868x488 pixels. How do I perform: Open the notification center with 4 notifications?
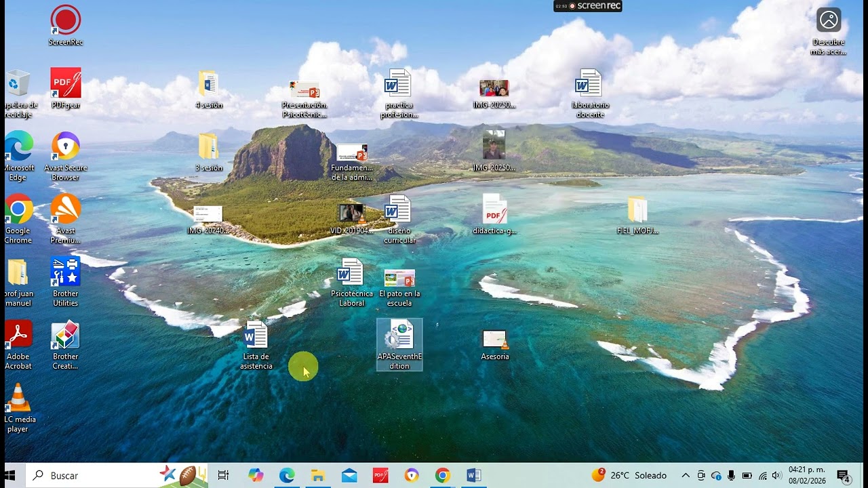pyautogui.click(x=844, y=476)
